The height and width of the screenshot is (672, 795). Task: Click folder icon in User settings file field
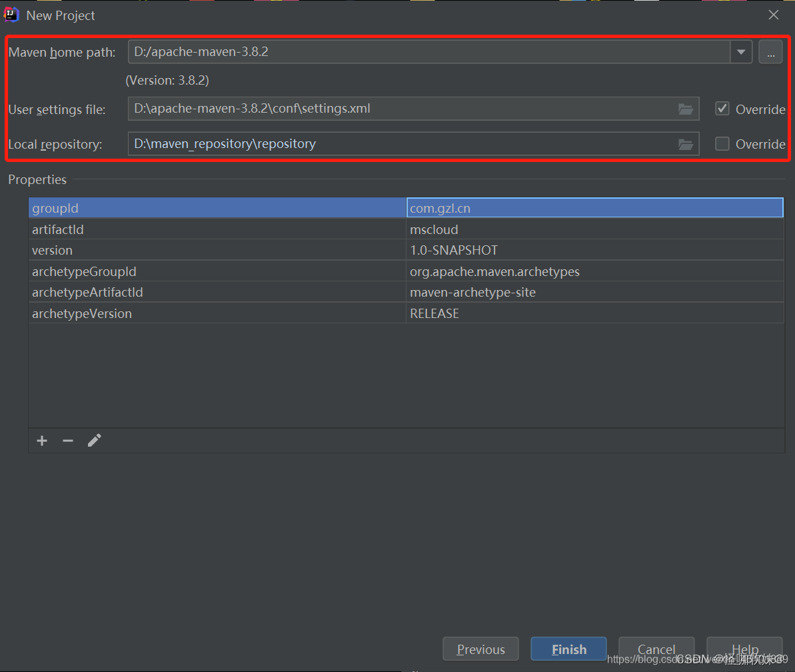[686, 109]
